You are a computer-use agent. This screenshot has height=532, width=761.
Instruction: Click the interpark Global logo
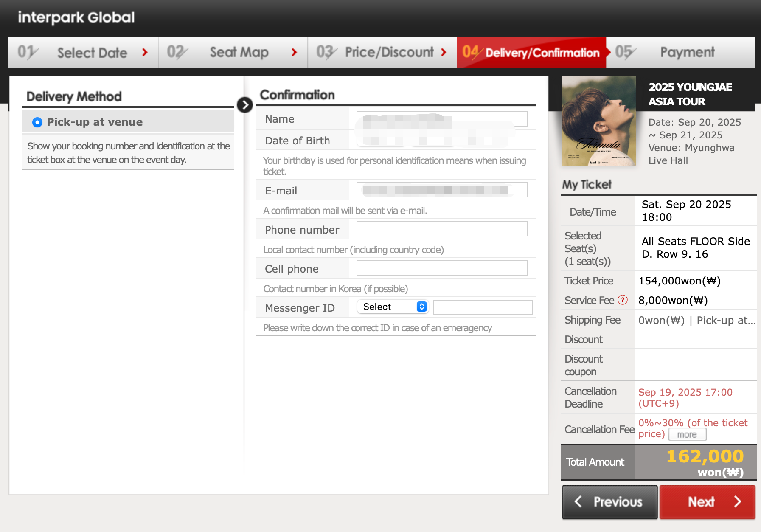tap(76, 17)
